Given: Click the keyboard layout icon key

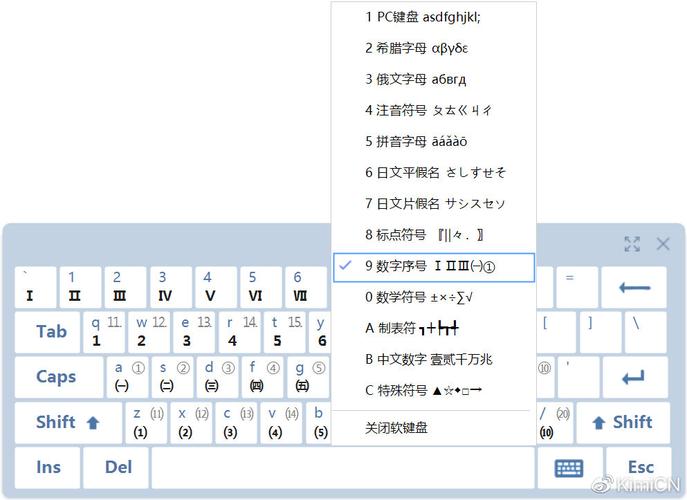Looking at the screenshot, I should click(x=569, y=468).
